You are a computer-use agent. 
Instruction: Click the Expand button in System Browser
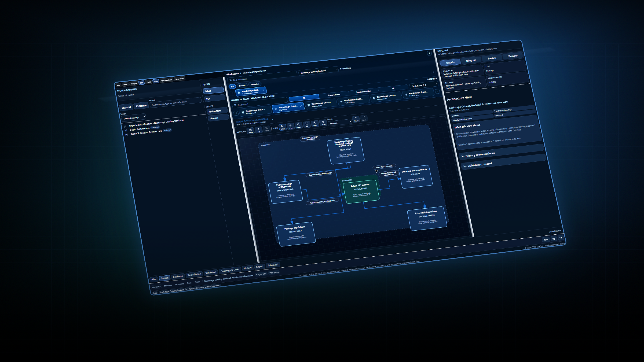point(126,107)
